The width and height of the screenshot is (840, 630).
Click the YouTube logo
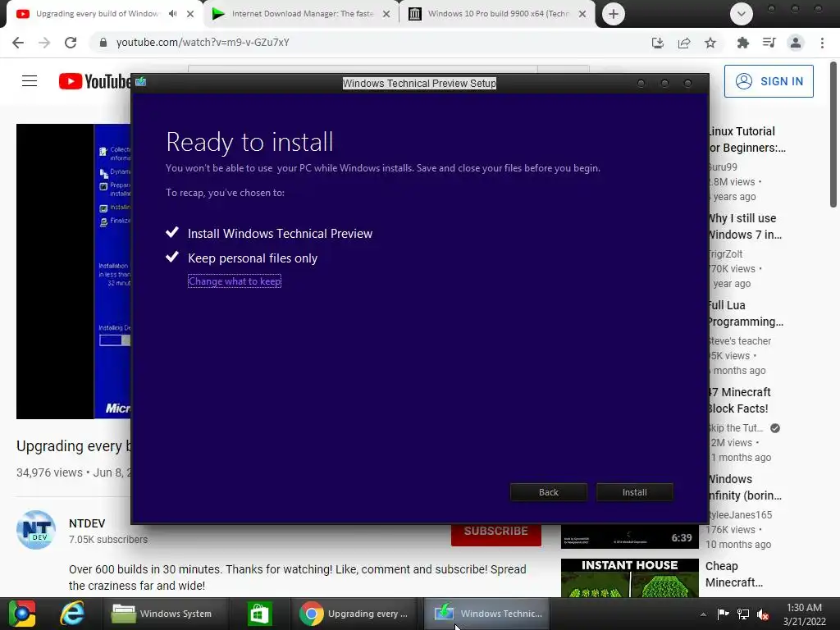tap(95, 81)
